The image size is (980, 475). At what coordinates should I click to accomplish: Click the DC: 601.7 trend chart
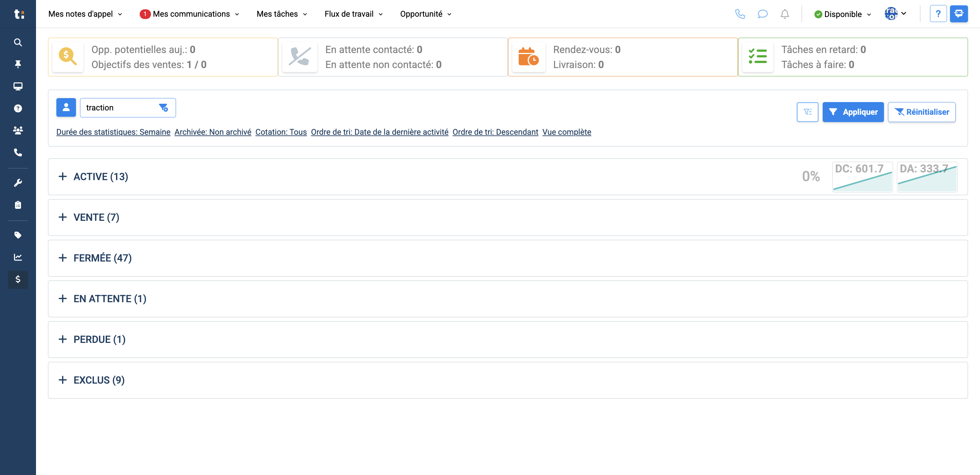tap(862, 177)
